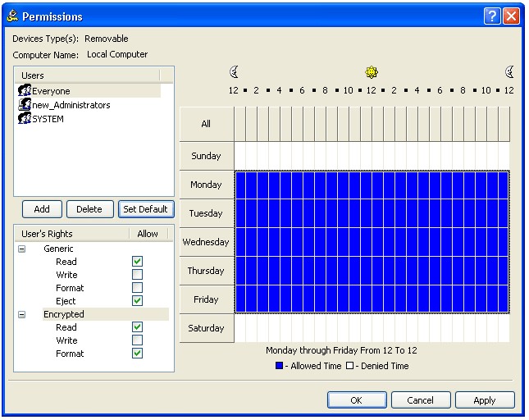Collapse the Encrypted rights group
The height and width of the screenshot is (420, 529).
point(22,314)
